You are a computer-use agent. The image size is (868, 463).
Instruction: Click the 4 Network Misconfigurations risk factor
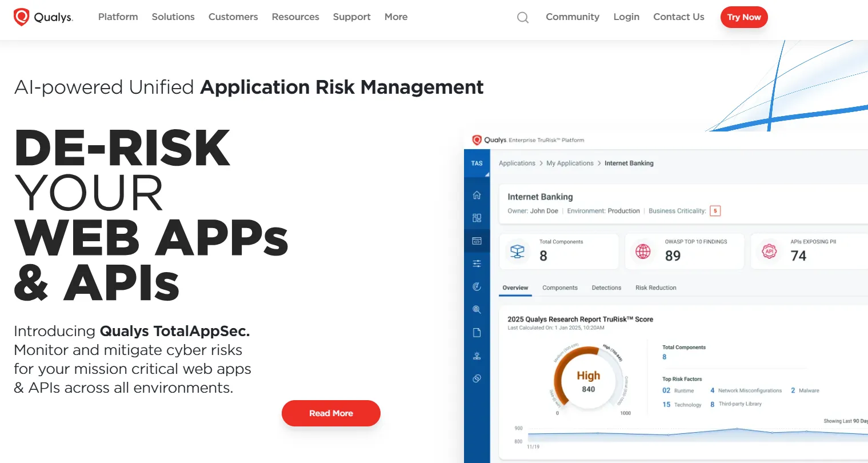pyautogui.click(x=746, y=391)
